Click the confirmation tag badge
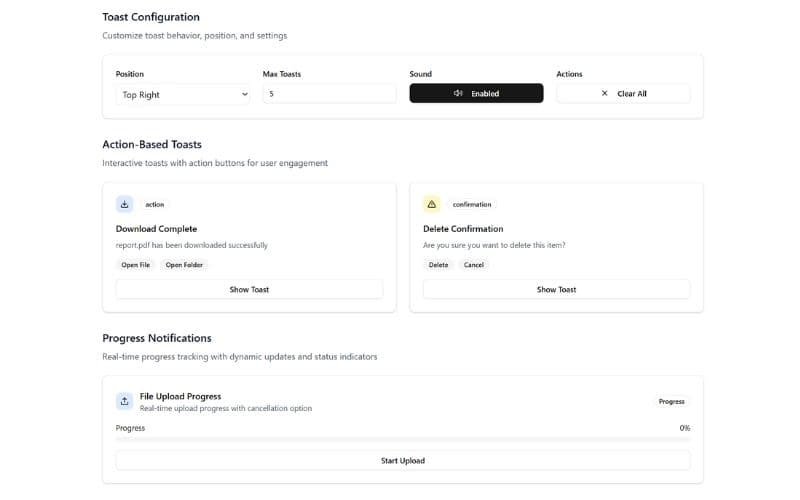The height and width of the screenshot is (500, 800). (472, 204)
